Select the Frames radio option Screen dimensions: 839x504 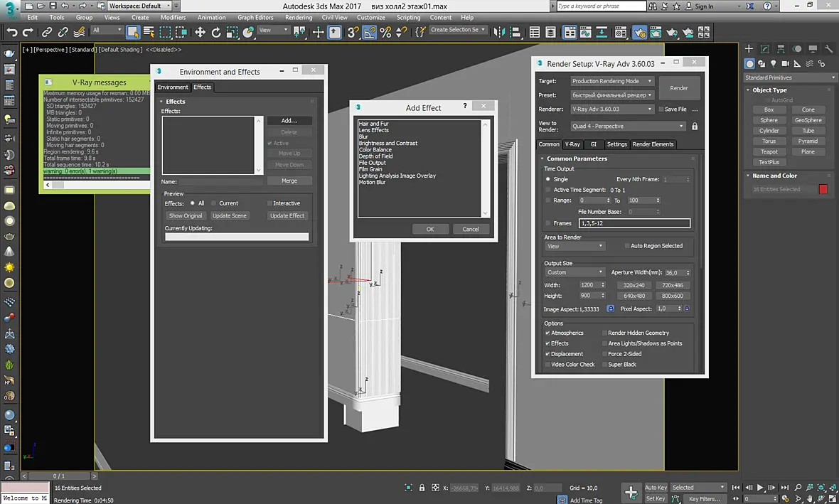point(548,223)
